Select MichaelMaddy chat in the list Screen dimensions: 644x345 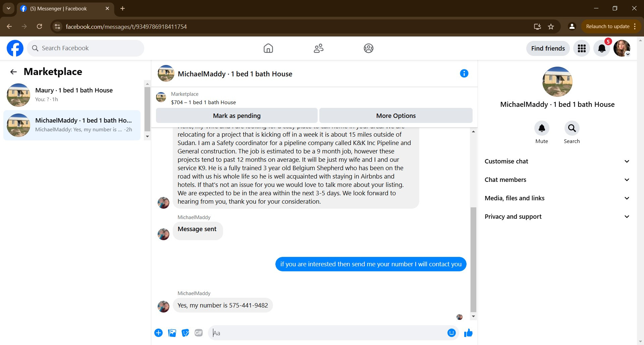click(x=72, y=125)
